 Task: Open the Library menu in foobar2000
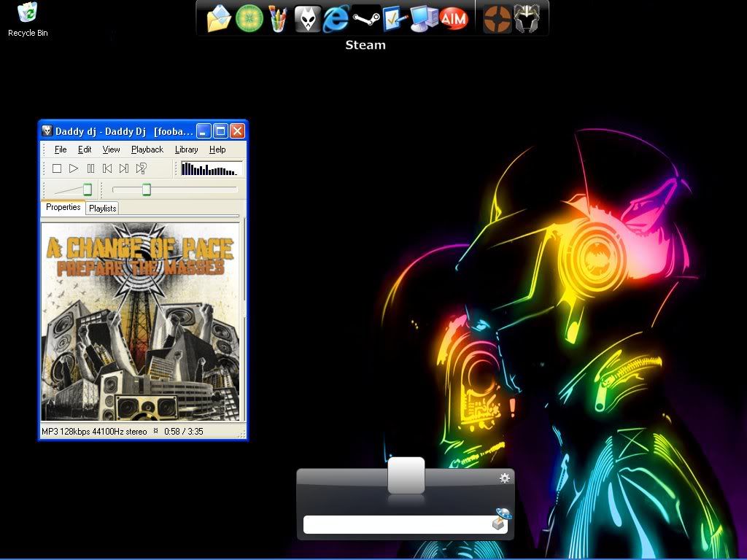pyautogui.click(x=186, y=149)
